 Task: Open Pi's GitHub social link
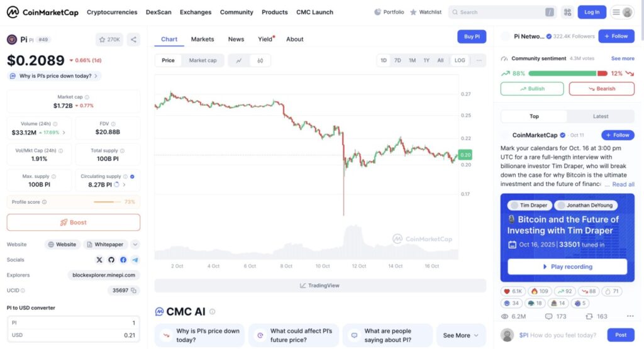tap(111, 260)
